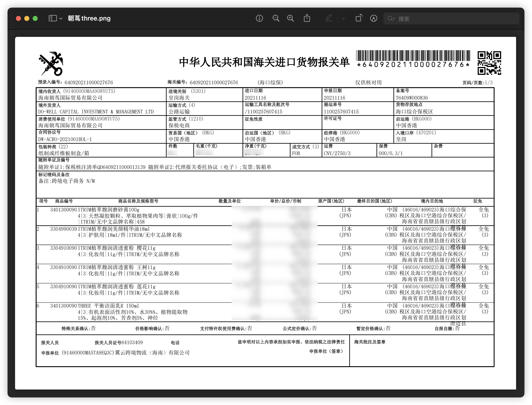
Task: Click the customs key emblem logo
Action: [51, 64]
